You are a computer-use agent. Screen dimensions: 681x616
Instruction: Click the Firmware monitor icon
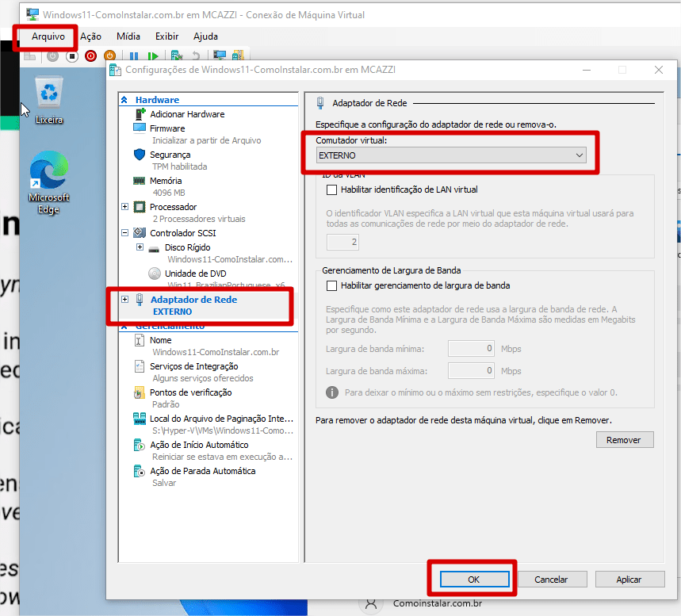tap(140, 128)
